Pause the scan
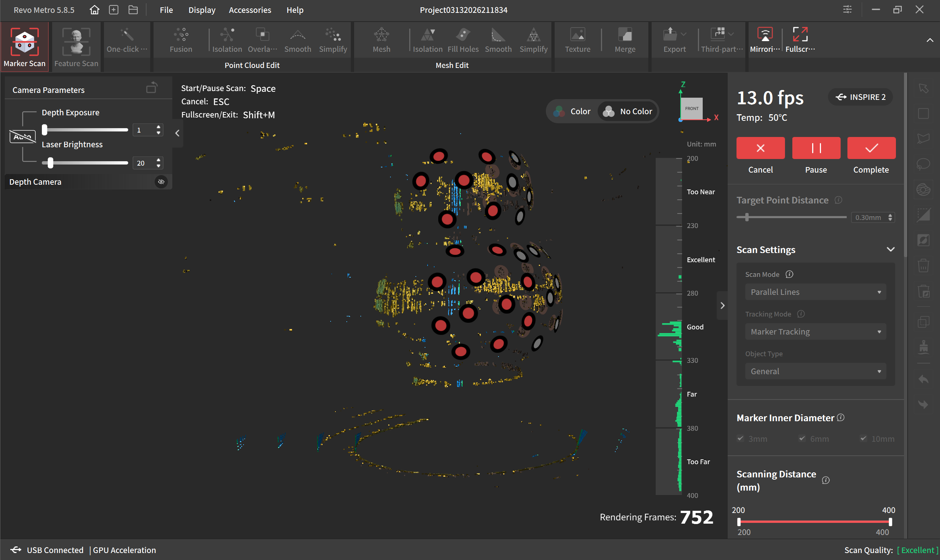The width and height of the screenshot is (940, 560). pyautogui.click(x=816, y=148)
